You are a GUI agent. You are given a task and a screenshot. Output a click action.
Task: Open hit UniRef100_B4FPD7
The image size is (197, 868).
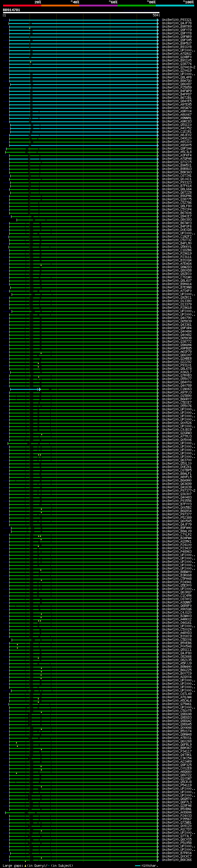(176, 94)
